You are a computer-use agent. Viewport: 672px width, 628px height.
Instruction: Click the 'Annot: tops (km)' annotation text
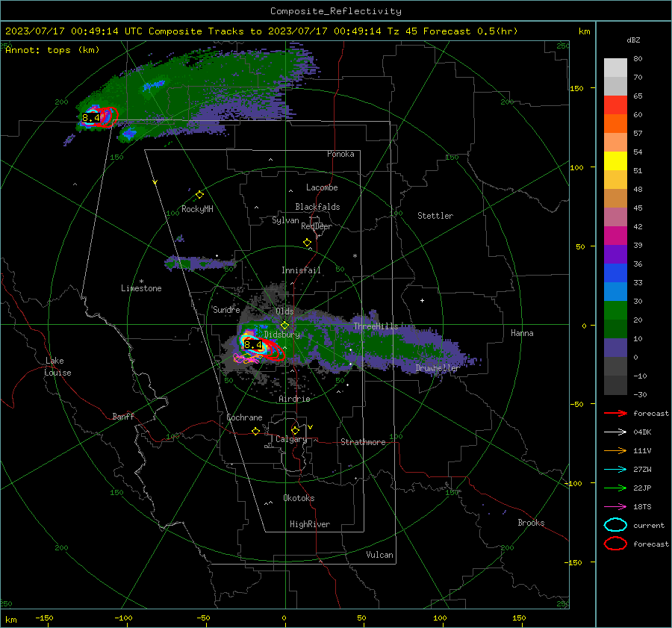tap(52, 50)
